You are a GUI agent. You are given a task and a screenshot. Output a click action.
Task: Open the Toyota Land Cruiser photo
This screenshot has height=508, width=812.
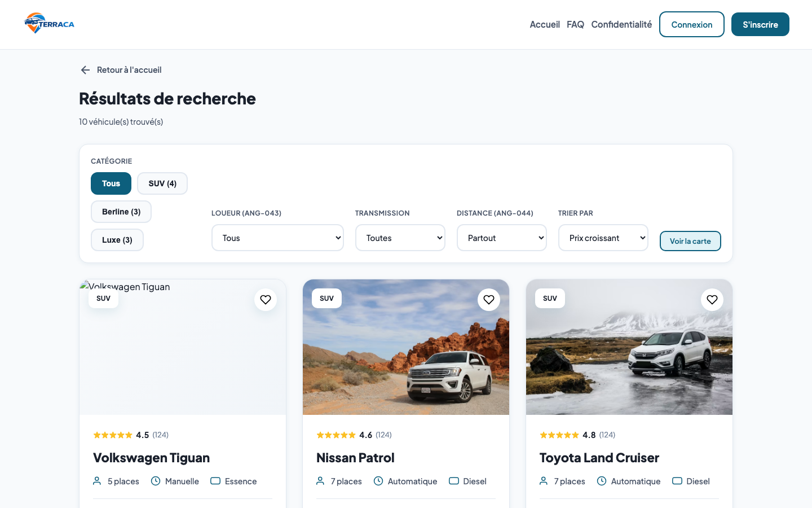629,347
